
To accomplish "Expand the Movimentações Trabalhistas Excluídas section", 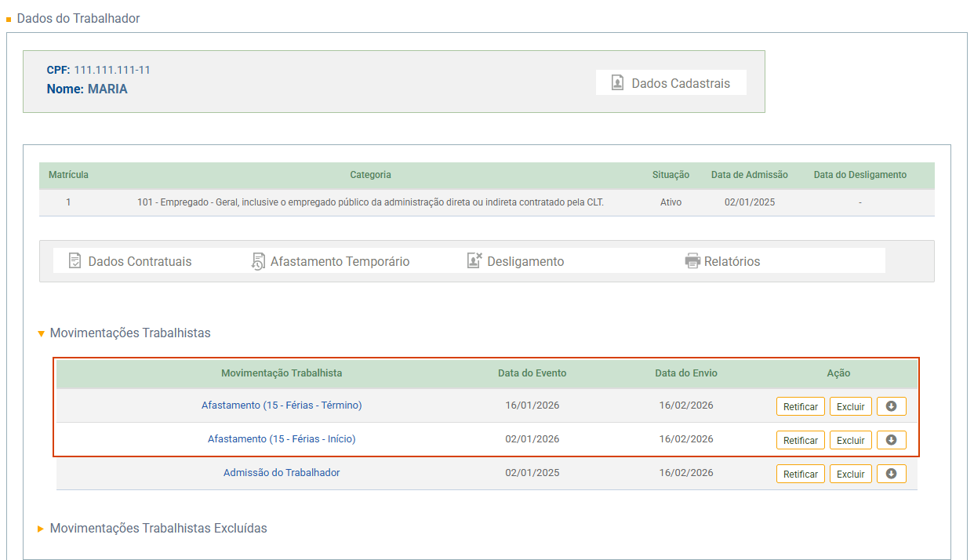I will pos(42,529).
